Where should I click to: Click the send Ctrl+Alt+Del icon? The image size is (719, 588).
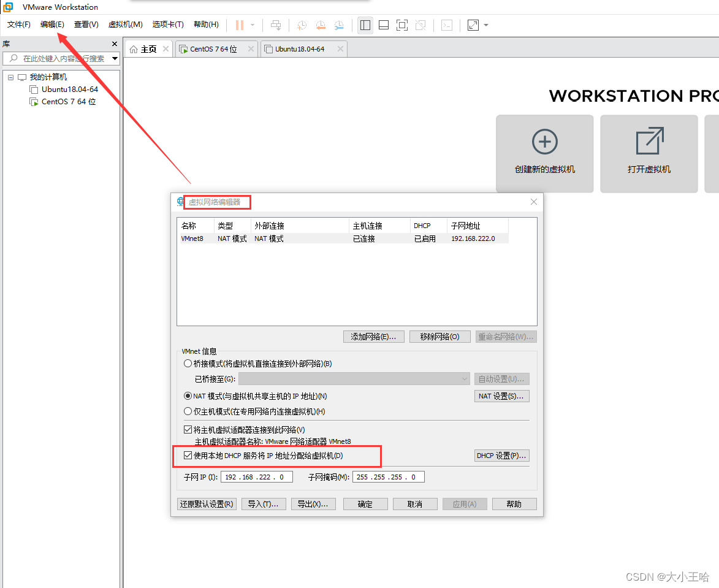tap(276, 25)
